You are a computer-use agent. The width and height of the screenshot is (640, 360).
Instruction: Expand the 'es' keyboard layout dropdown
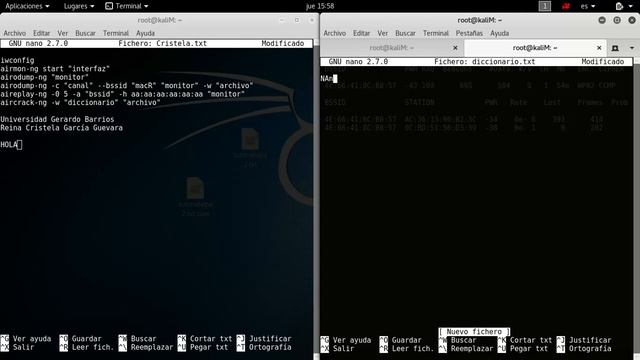click(x=588, y=6)
